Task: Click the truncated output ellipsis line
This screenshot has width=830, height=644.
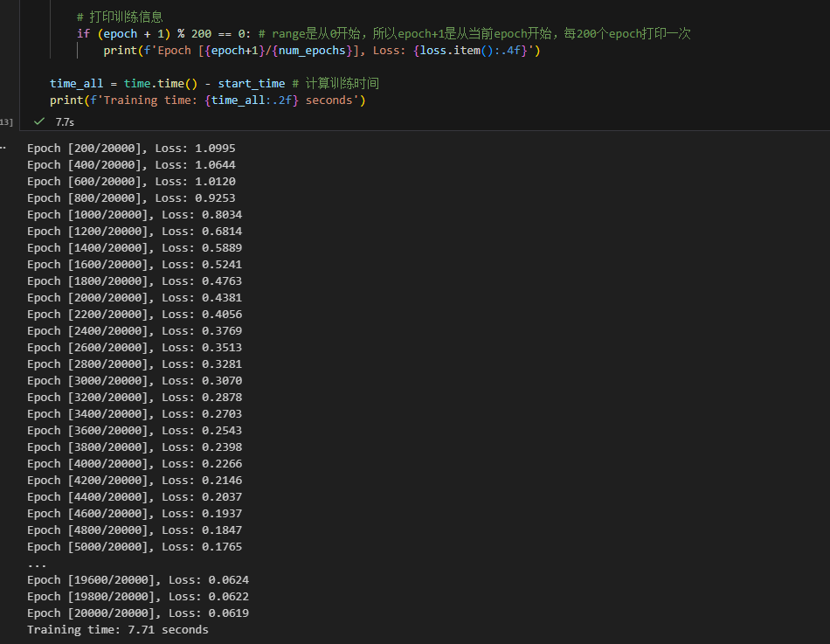Action: [x=37, y=565]
